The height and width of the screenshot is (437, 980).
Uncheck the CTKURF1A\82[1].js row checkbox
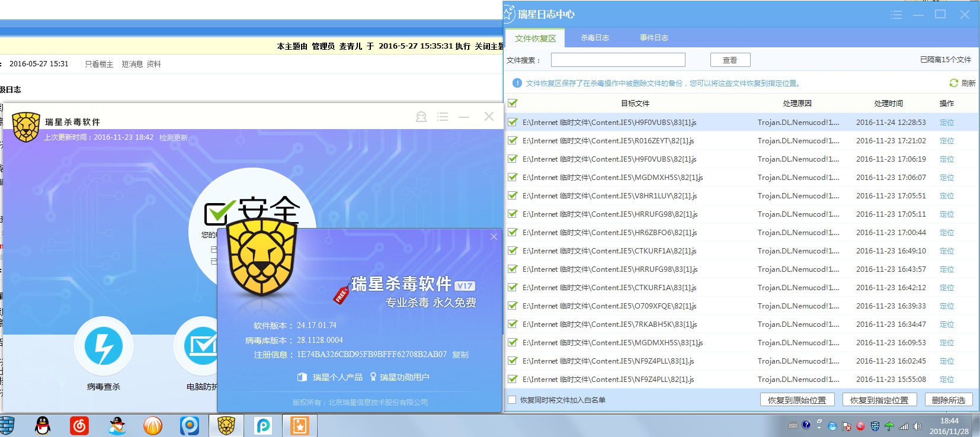[x=513, y=250]
